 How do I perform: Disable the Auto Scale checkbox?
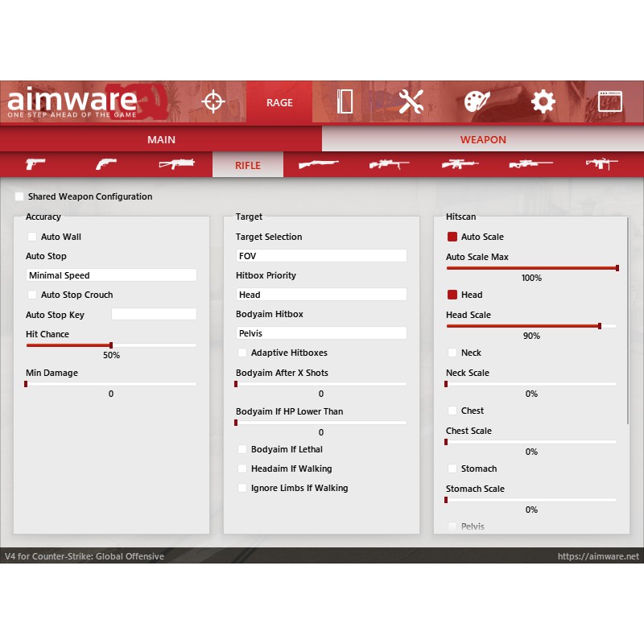(x=452, y=237)
